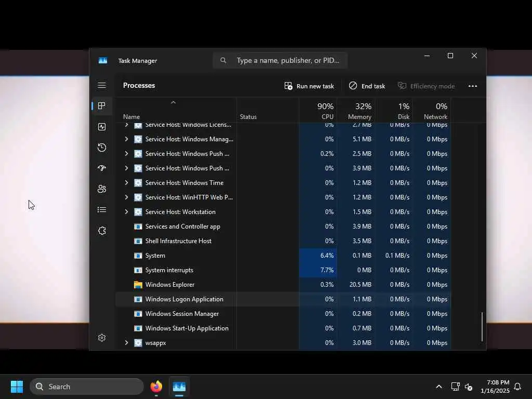Select Services and Controller app row
Image resolution: width=532 pixels, height=399 pixels.
point(283,227)
